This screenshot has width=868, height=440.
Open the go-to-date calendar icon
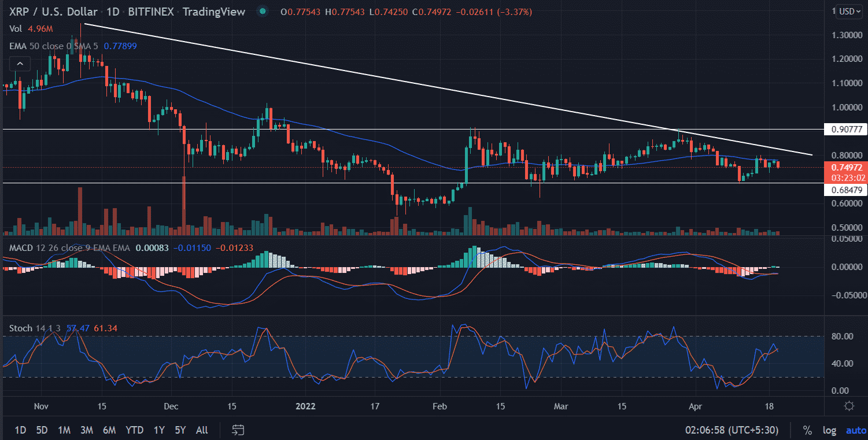238,430
